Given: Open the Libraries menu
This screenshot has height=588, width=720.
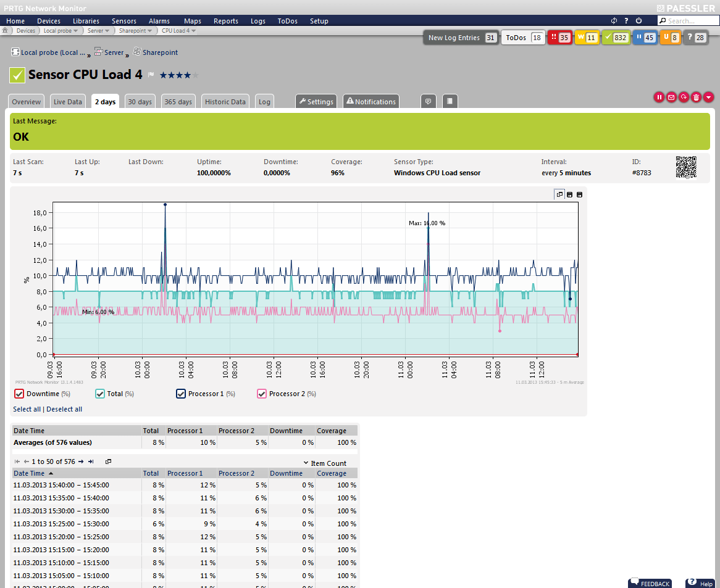Looking at the screenshot, I should 86,21.
